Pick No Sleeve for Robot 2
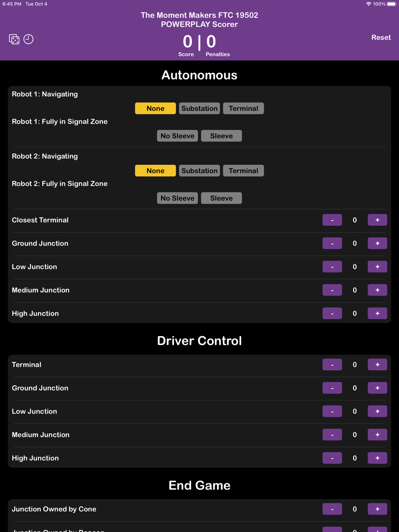Image resolution: width=399 pixels, height=532 pixels. (178, 198)
